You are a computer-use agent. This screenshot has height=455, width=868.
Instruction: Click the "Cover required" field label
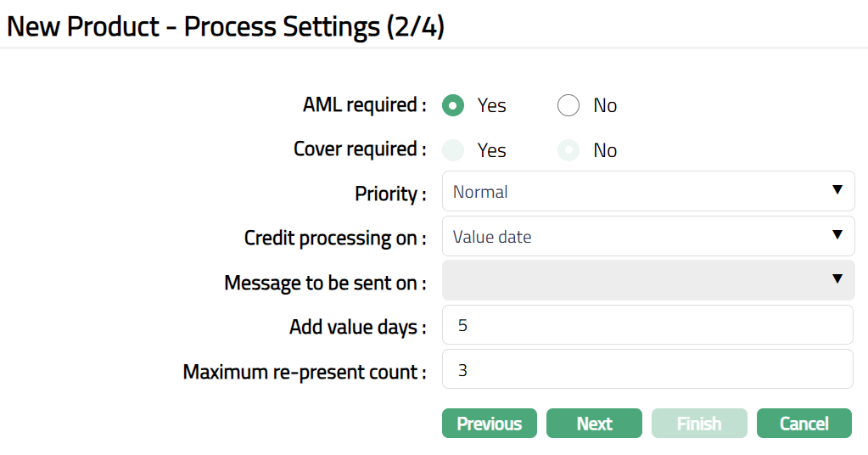click(360, 149)
